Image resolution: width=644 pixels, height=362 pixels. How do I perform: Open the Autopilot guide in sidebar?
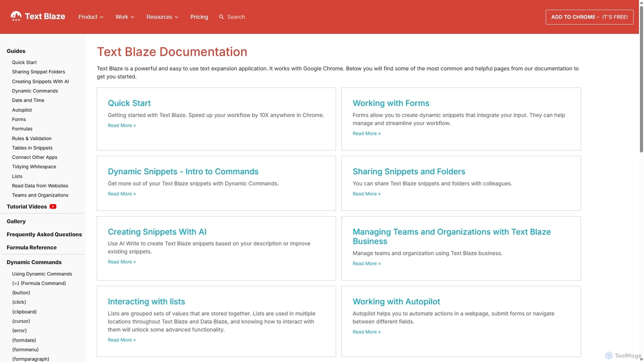click(22, 110)
